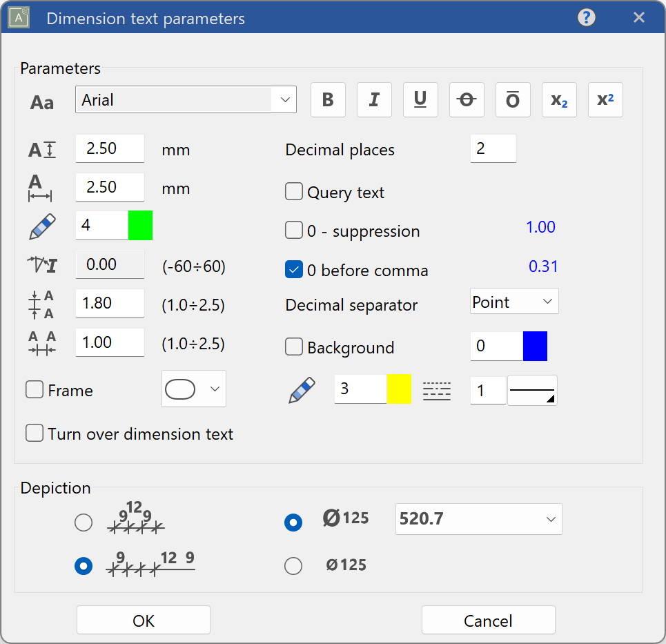Open the help for this dialog
Image resolution: width=666 pixels, height=644 pixels.
[x=586, y=17]
